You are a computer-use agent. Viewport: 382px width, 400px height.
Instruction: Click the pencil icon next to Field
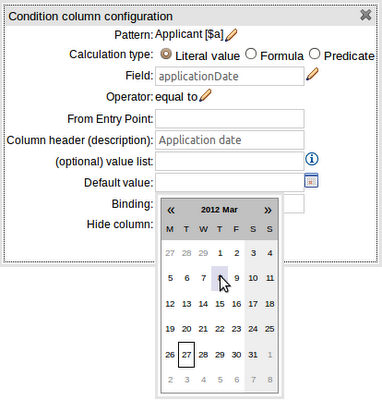tap(312, 74)
